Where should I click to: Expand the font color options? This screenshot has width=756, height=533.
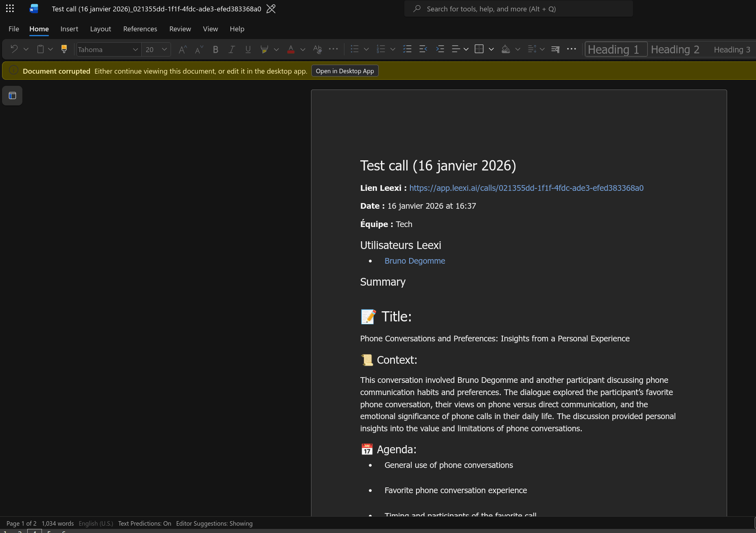click(x=302, y=49)
